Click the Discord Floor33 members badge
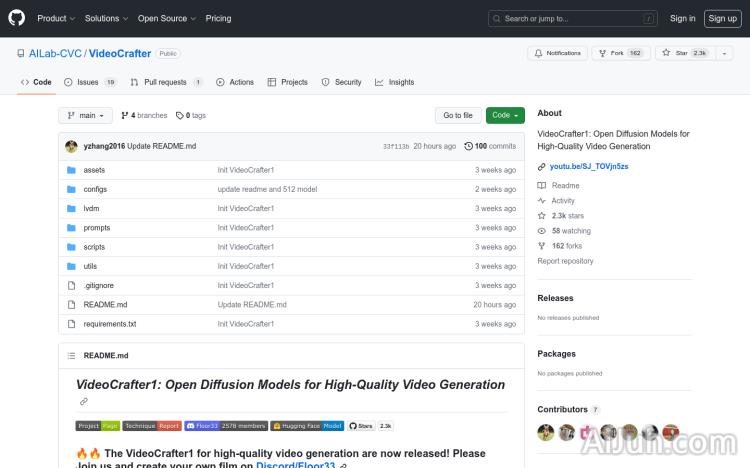The height and width of the screenshot is (468, 750). pos(225,426)
